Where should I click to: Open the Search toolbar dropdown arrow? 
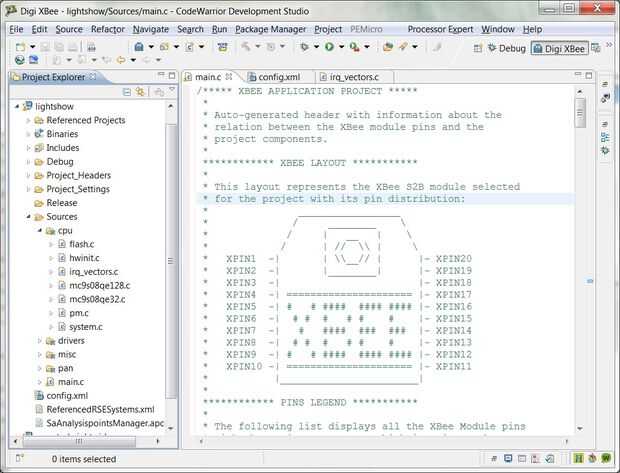pyautogui.click(x=415, y=47)
